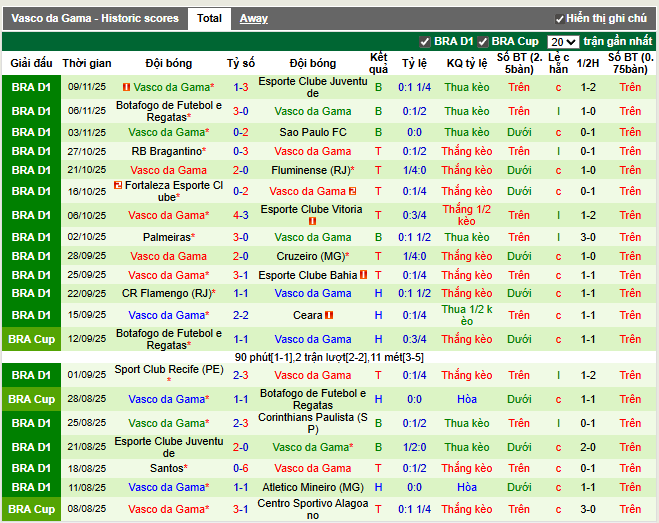659x523 pixels.
Task: Open Atletico Mineiro (MG) team link
Action: coord(313,487)
